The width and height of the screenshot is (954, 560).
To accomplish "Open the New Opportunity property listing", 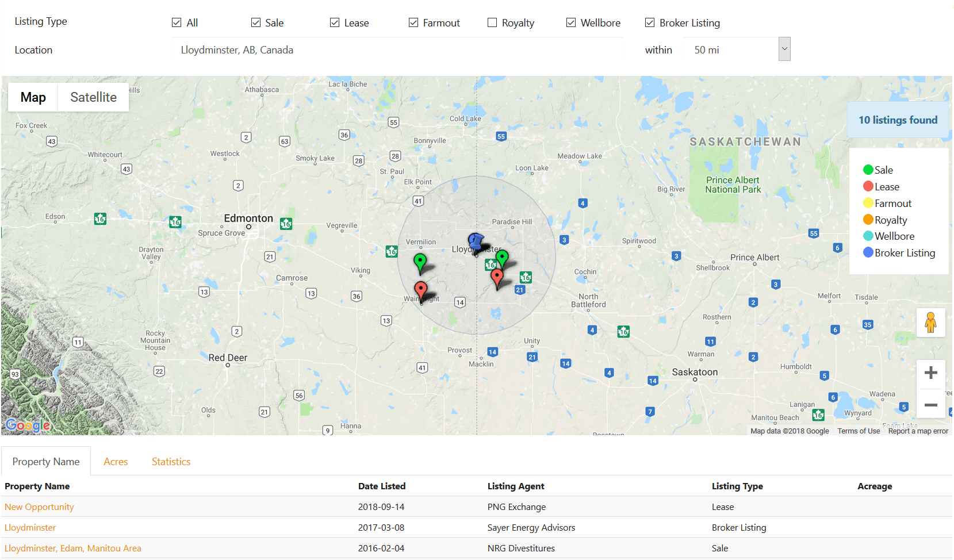I will coord(39,507).
